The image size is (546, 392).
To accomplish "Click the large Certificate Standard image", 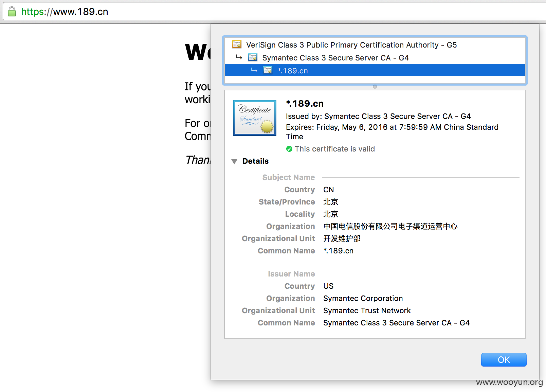I will [255, 118].
